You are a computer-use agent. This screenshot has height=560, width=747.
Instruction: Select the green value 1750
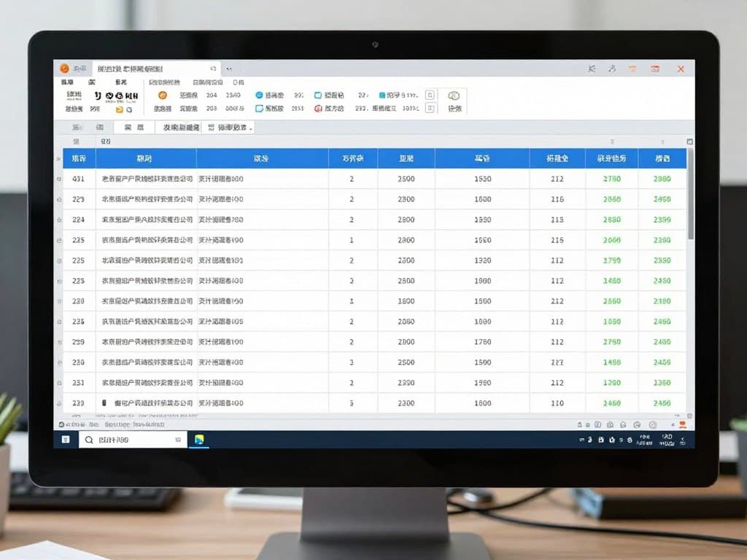coord(612,260)
